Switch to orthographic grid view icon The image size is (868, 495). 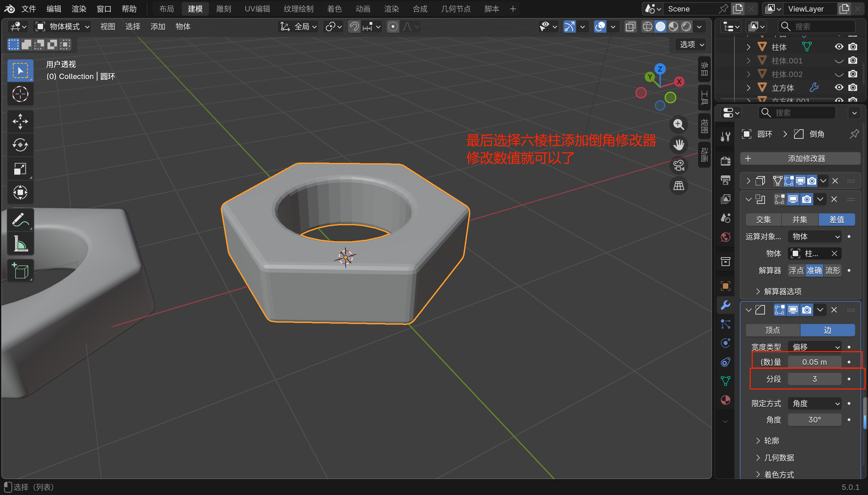coord(678,186)
